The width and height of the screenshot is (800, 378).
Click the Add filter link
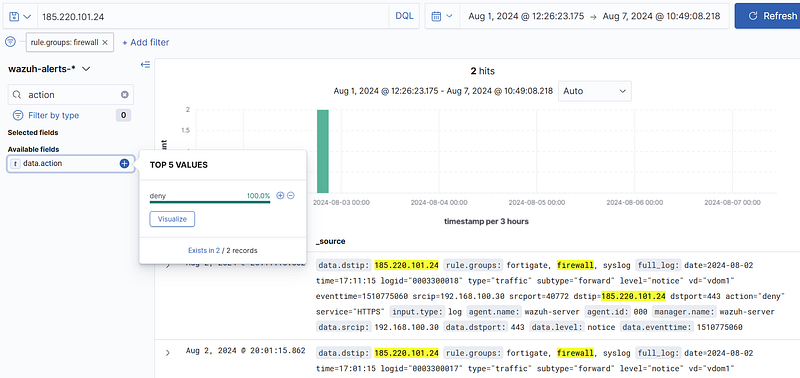(x=145, y=43)
